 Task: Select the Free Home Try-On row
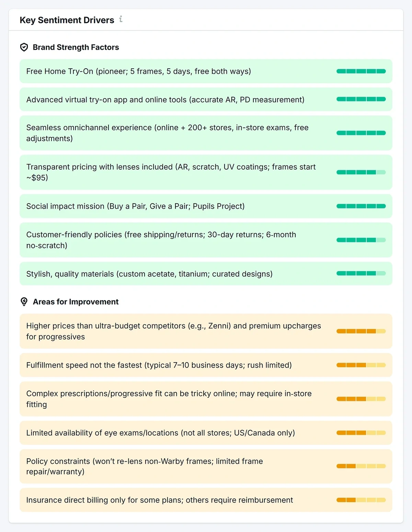(x=139, y=71)
